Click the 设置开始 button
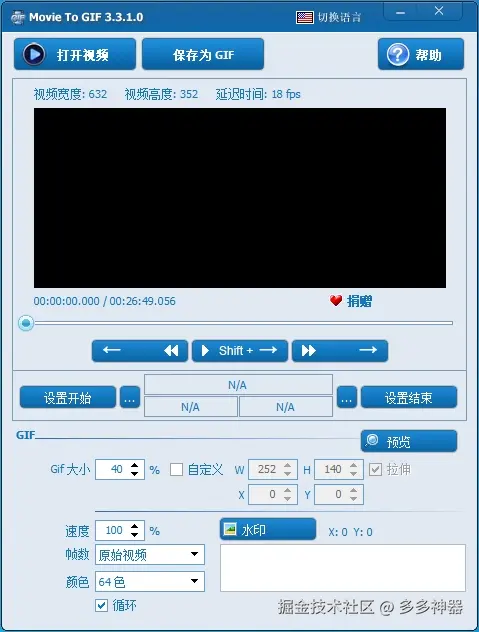This screenshot has height=632, width=479. pos(68,397)
